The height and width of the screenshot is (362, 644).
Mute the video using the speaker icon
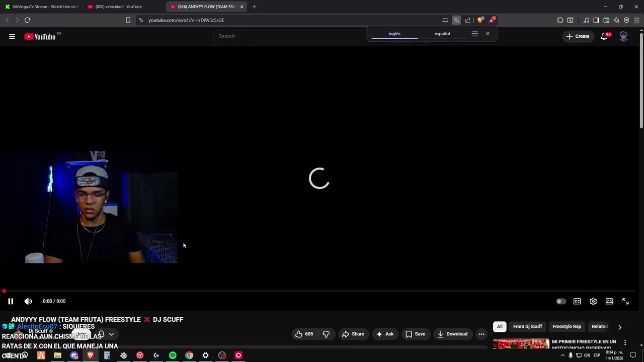tap(28, 301)
